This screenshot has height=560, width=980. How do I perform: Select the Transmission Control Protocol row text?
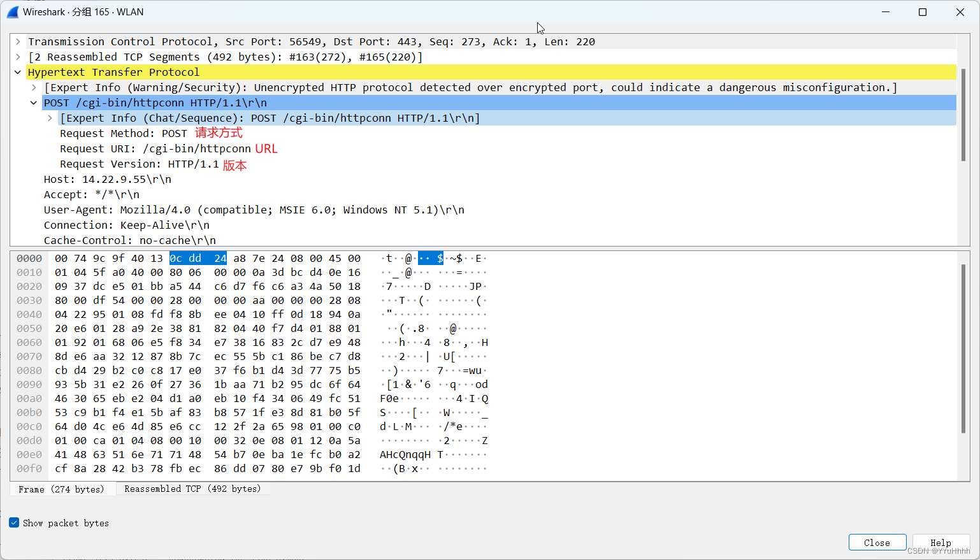(311, 41)
